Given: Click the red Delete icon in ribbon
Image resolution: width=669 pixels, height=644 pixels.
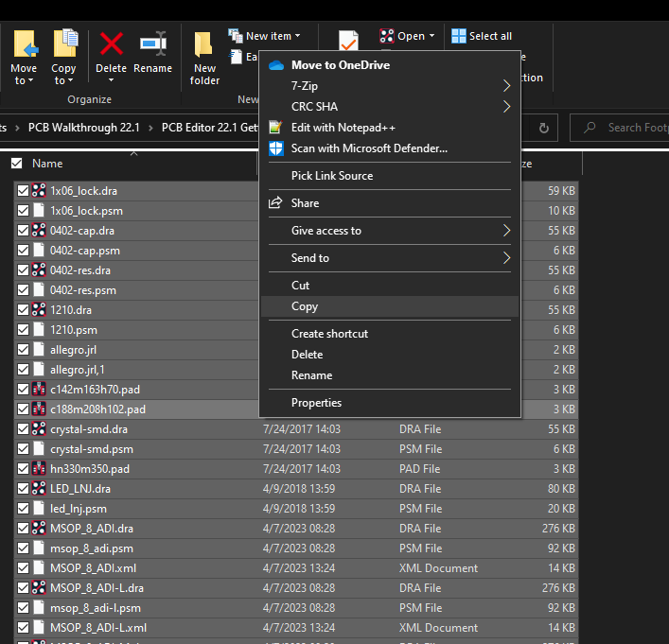Looking at the screenshot, I should click(112, 44).
